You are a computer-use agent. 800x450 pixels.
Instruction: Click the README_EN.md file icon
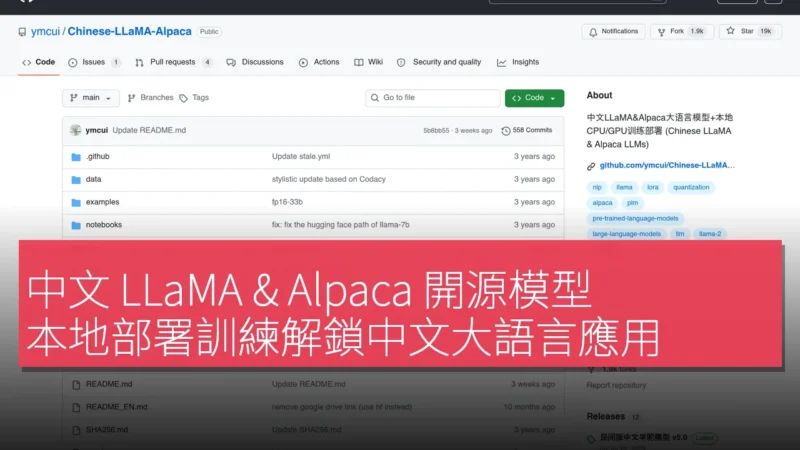pyautogui.click(x=76, y=407)
